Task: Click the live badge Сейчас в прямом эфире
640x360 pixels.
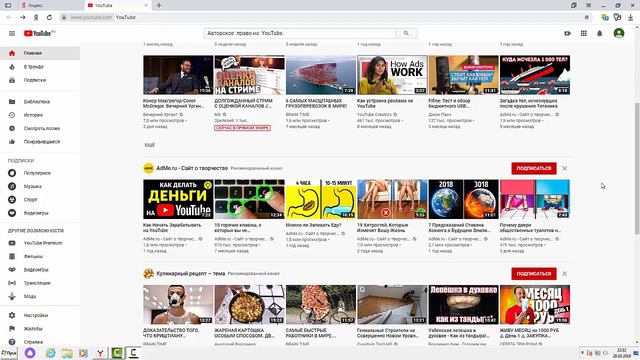Action: pos(242,128)
